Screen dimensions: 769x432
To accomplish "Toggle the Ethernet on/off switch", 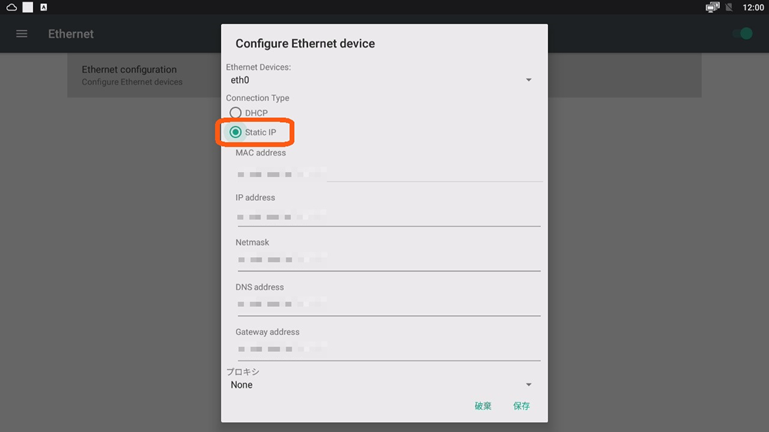I will click(x=743, y=33).
